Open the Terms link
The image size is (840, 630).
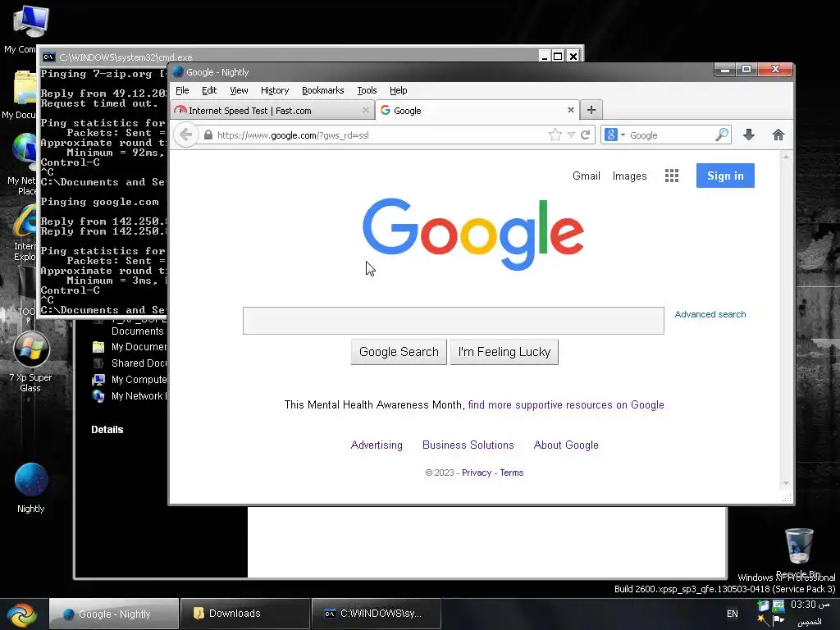click(512, 472)
